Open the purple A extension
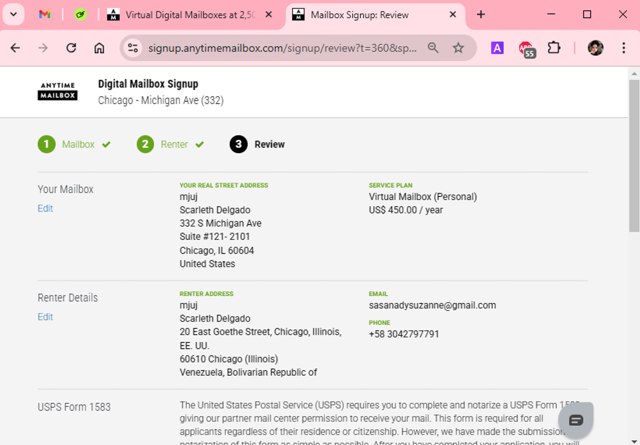The image size is (640, 445). pos(497,48)
